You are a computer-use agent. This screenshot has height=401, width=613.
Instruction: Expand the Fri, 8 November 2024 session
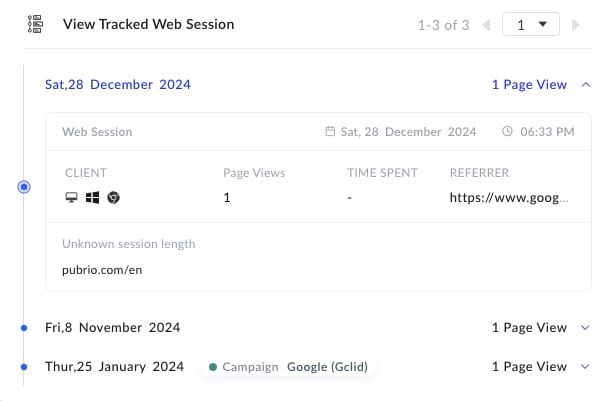(x=586, y=327)
